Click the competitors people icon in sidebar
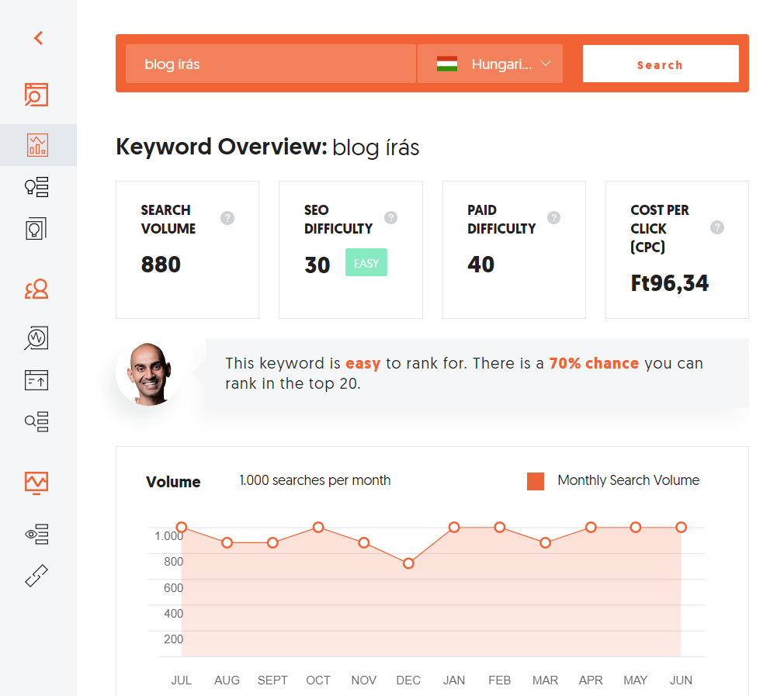Viewport: 784px width, 696px height. [36, 290]
